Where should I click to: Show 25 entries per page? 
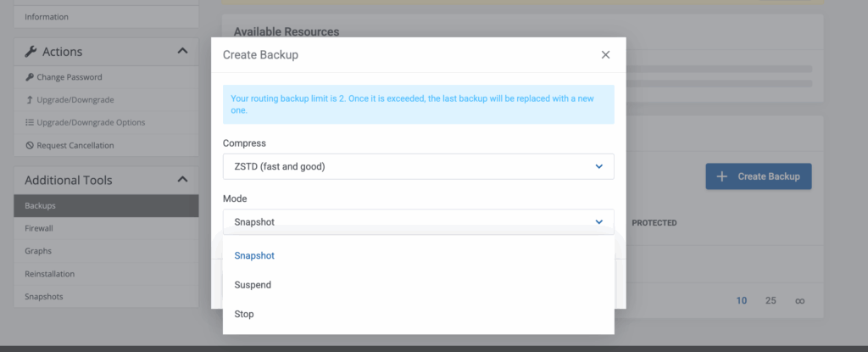(x=771, y=300)
